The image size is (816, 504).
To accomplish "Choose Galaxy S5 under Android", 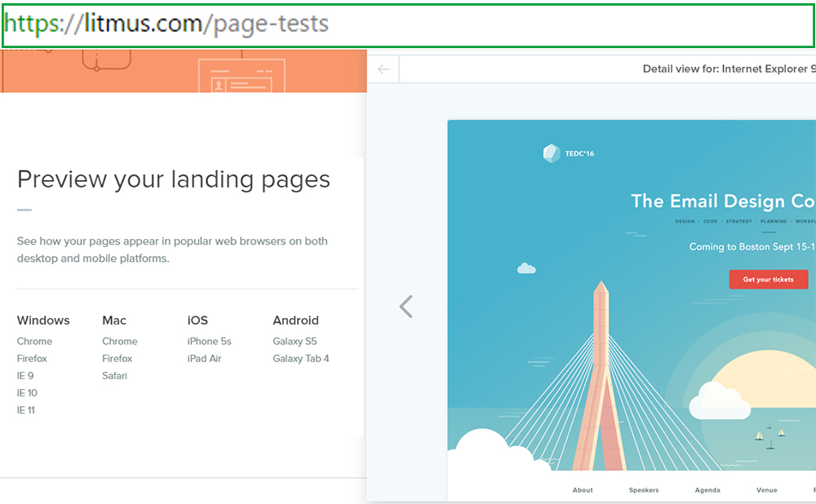I will pos(295,342).
